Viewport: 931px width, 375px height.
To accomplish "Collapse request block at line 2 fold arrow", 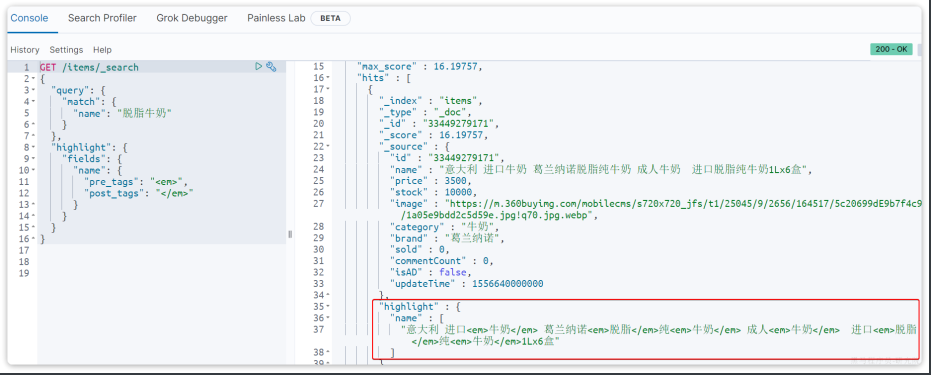I will pyautogui.click(x=33, y=79).
